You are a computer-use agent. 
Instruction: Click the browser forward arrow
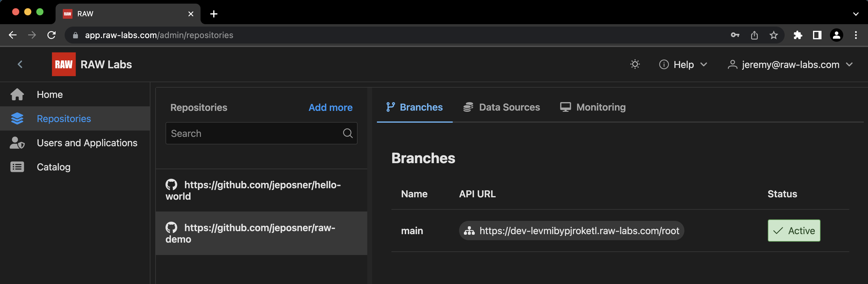pyautogui.click(x=32, y=35)
